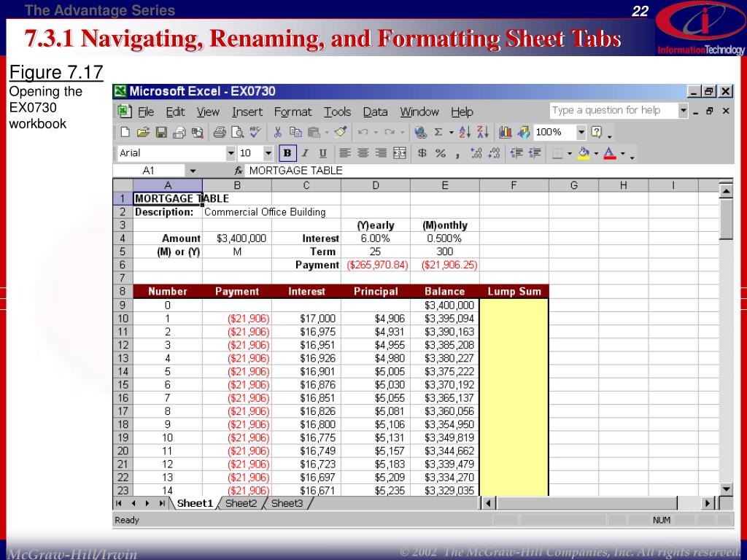
Task: Open the AutoSum functions dropdown arrow
Action: tap(451, 133)
